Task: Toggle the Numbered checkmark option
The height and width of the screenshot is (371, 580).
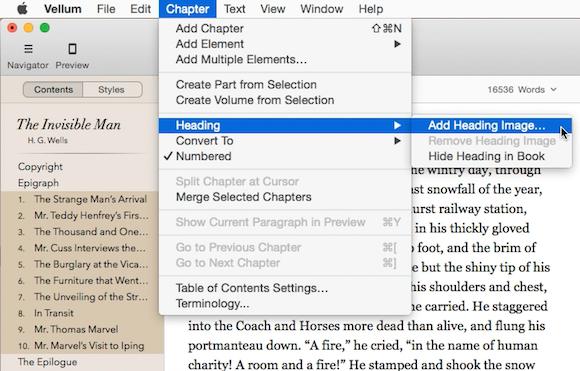Action: point(285,156)
